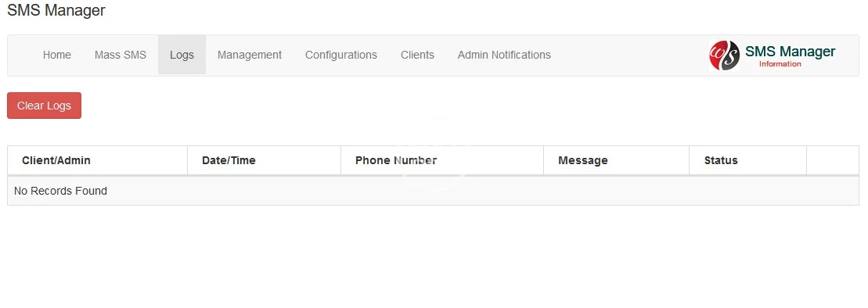Navigate to Admin Notifications
This screenshot has width=868, height=308.
(504, 55)
